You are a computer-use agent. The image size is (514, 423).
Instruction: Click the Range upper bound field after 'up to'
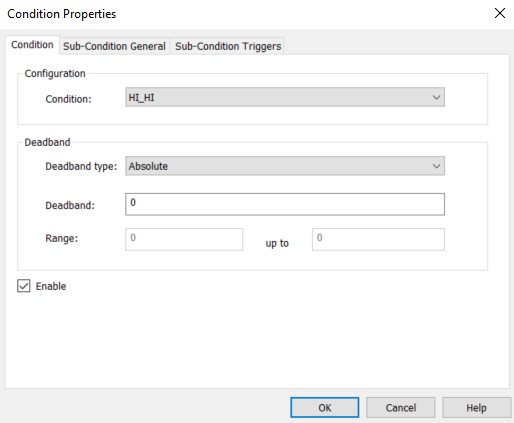378,239
